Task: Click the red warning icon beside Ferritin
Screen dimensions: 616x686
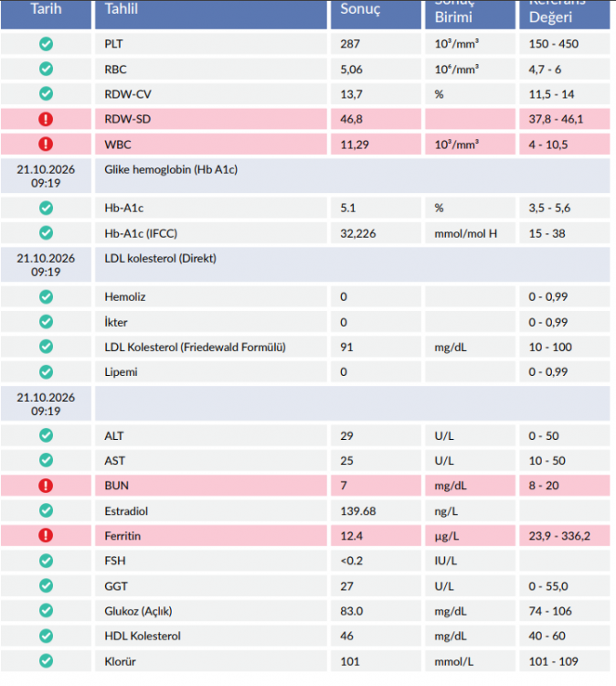Action: tap(46, 535)
